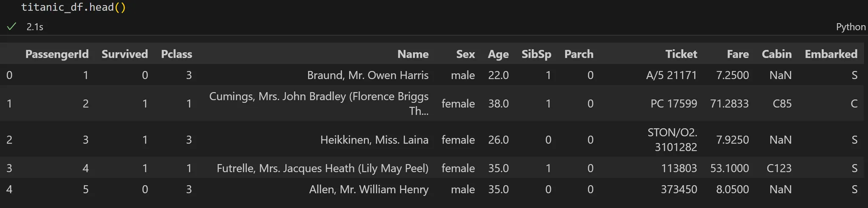Viewport: 868px width, 208px height.
Task: Click the green execution success checkmark
Action: pyautogui.click(x=11, y=27)
